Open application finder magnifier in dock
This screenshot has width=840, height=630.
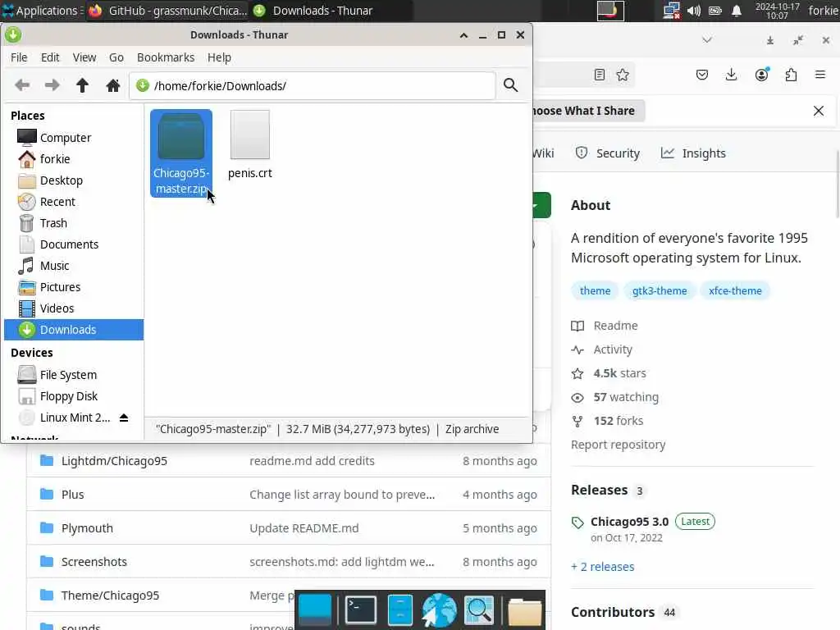click(478, 609)
